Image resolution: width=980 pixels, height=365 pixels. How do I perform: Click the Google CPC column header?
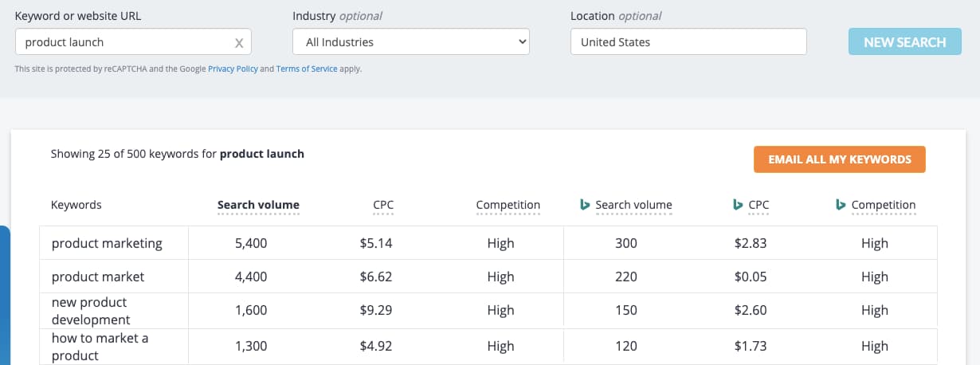click(x=383, y=205)
